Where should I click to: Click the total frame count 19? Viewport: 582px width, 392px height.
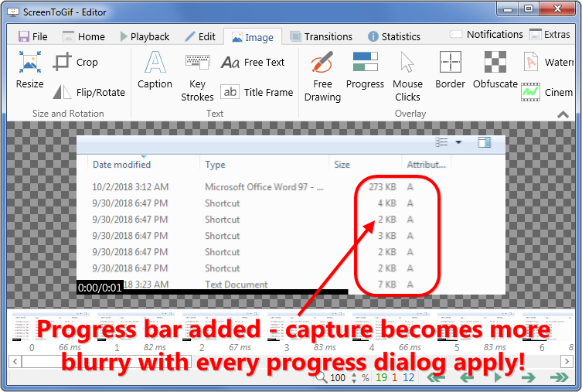tap(381, 377)
